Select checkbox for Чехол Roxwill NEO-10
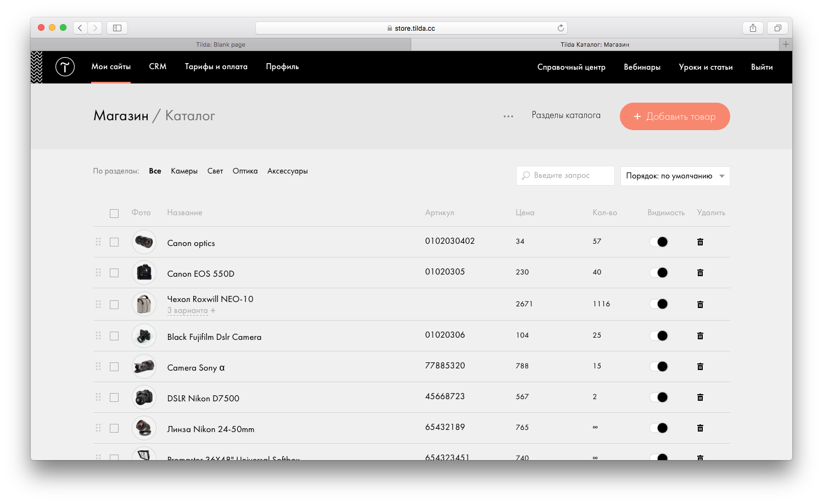 click(114, 305)
